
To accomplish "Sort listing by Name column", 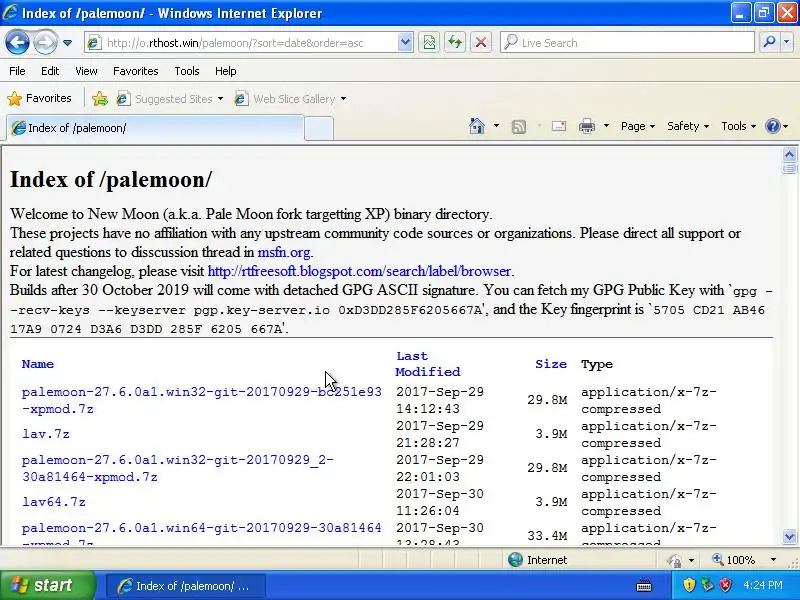I will point(38,364).
